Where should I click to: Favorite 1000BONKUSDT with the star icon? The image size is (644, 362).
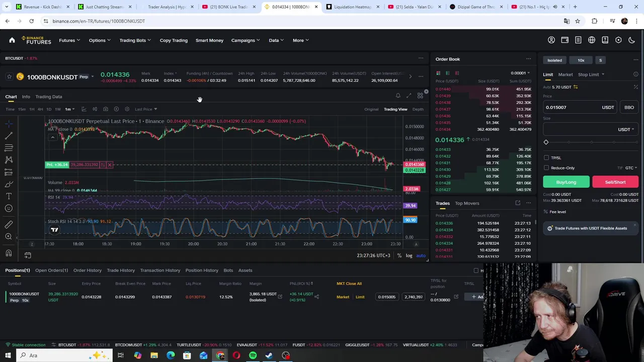9,77
